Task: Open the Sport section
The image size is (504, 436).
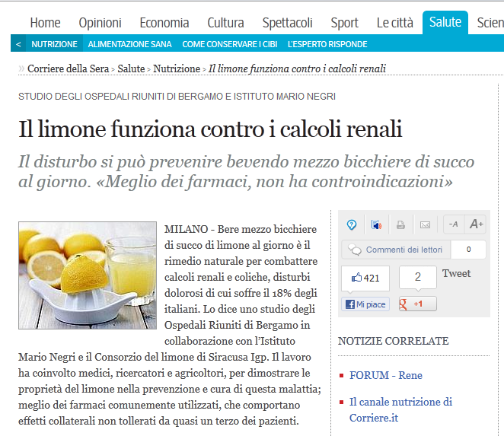Action: click(345, 23)
